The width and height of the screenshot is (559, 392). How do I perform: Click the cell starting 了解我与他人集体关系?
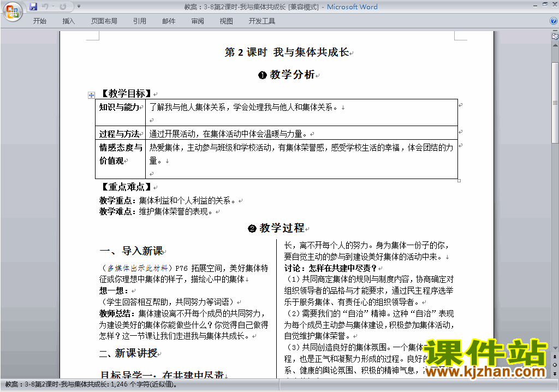tap(301, 112)
